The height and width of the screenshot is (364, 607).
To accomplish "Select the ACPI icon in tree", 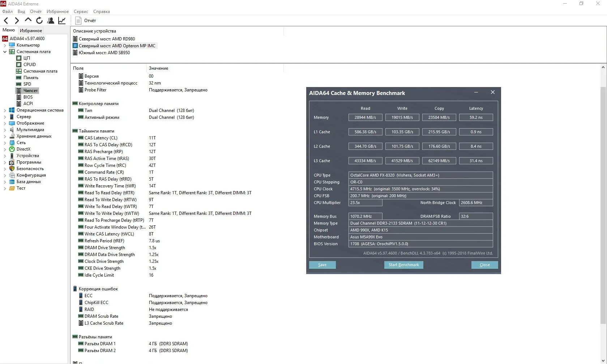I will click(x=19, y=104).
